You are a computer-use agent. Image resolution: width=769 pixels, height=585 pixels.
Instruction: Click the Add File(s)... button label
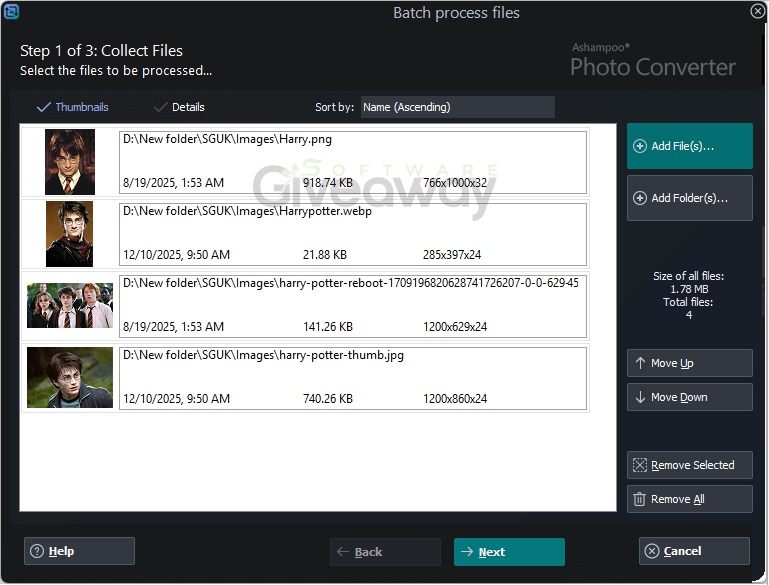click(682, 146)
